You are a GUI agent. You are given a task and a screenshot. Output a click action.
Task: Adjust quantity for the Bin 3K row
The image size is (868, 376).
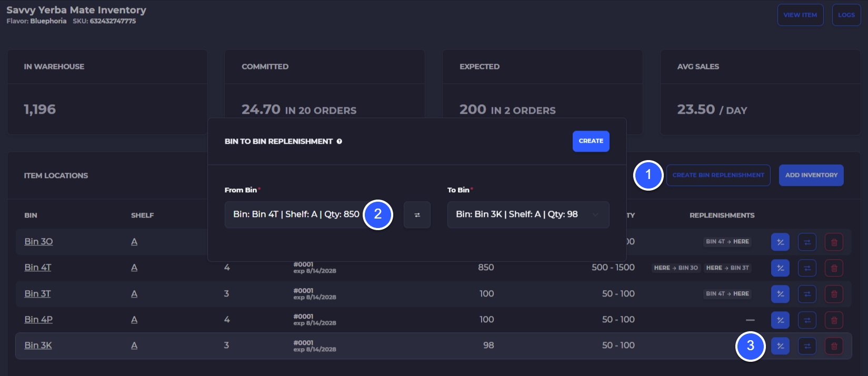point(780,346)
